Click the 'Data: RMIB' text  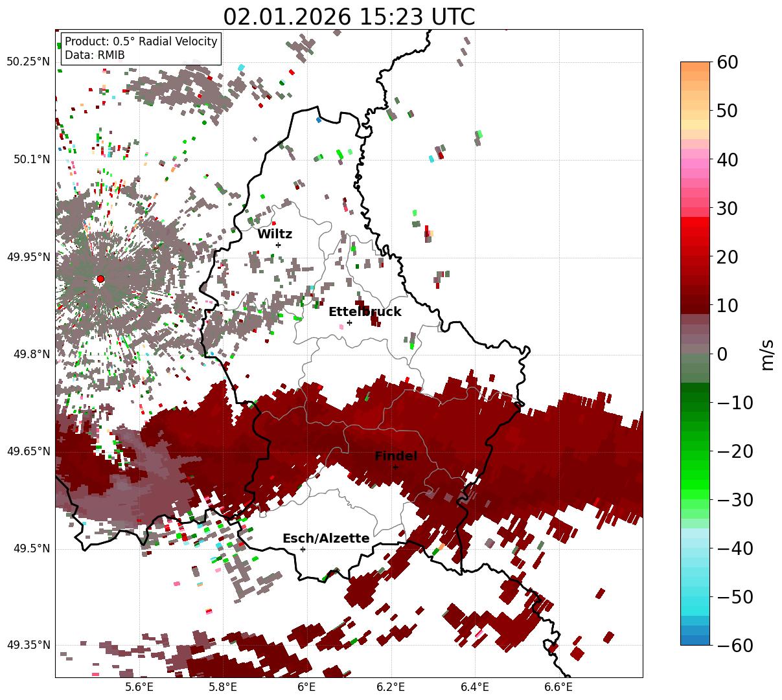coord(95,55)
